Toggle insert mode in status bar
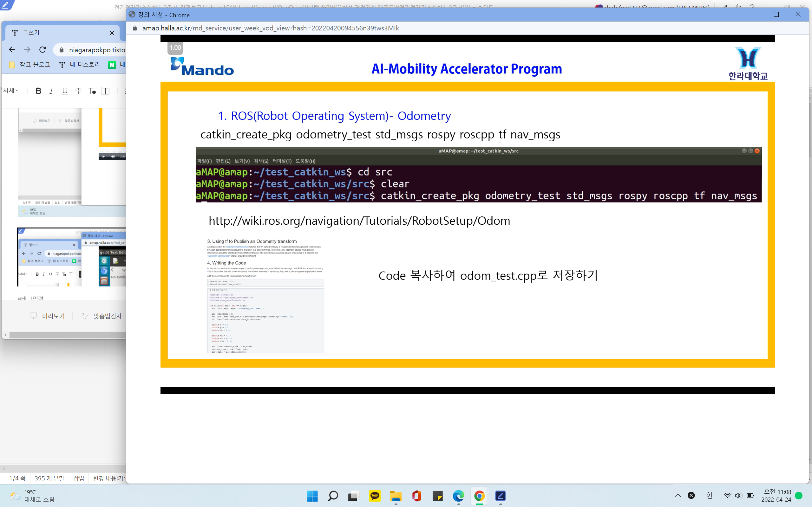This screenshot has height=507, width=812. pos(79,478)
